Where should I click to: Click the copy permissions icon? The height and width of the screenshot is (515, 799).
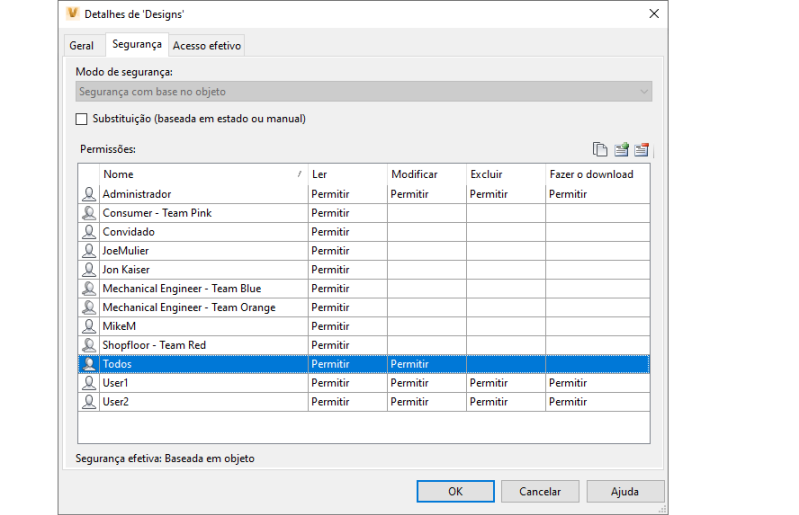click(x=600, y=150)
